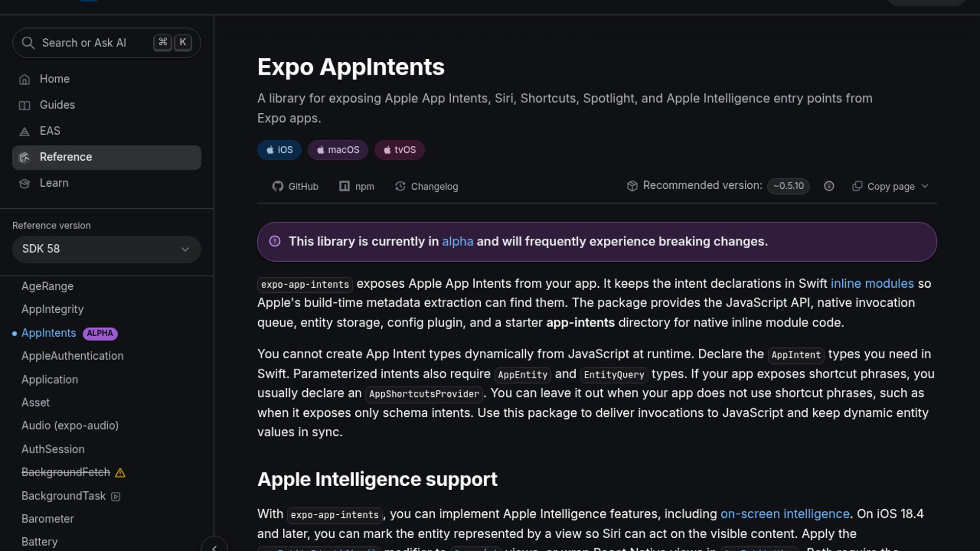Click the alpha notice warning icon
The height and width of the screenshot is (551, 980).
(275, 241)
